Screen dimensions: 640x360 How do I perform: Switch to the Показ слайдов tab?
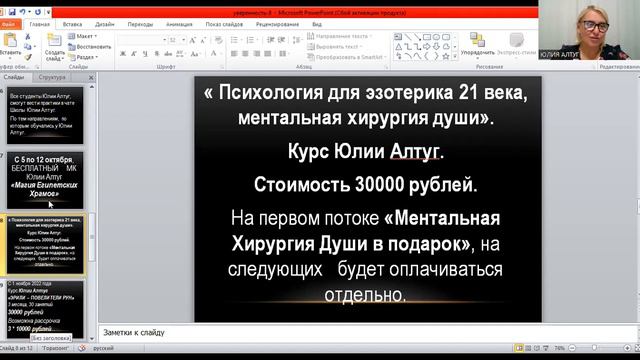coord(224,24)
